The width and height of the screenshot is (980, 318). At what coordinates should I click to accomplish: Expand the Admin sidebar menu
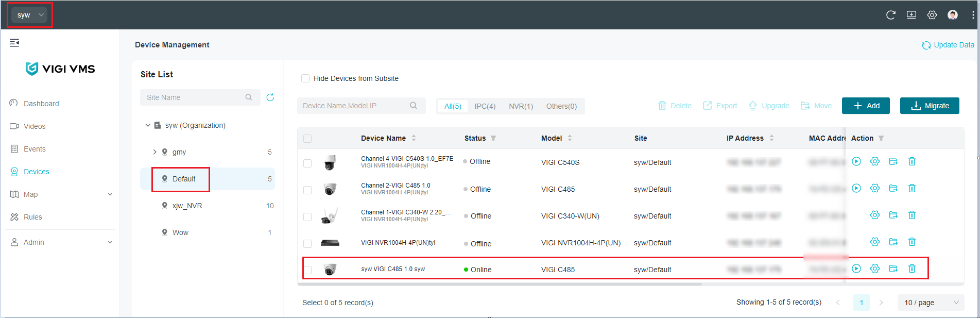(110, 242)
